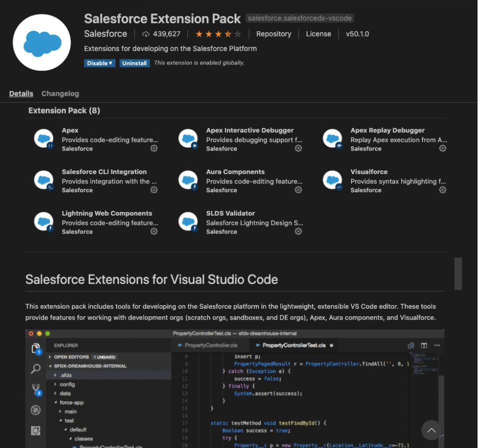Click the Aura Components title

click(236, 172)
